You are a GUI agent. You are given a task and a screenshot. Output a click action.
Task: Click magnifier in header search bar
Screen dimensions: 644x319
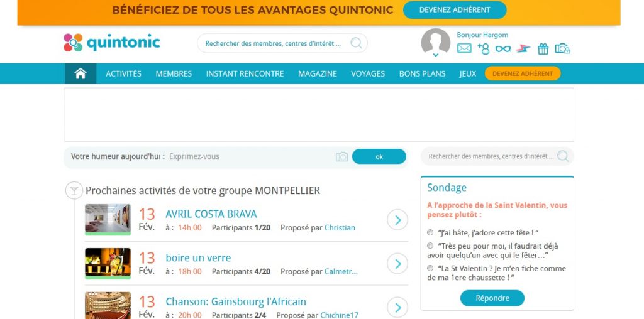coord(356,43)
